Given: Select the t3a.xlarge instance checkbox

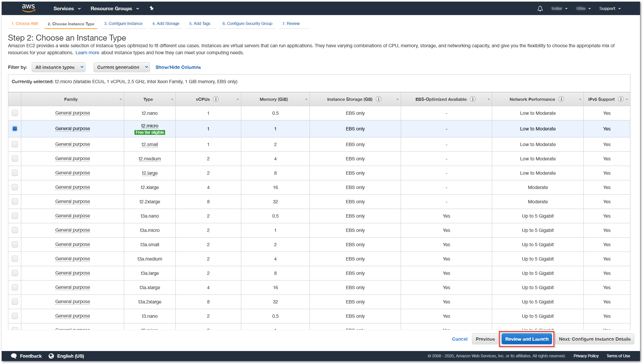Looking at the screenshot, I should point(15,287).
